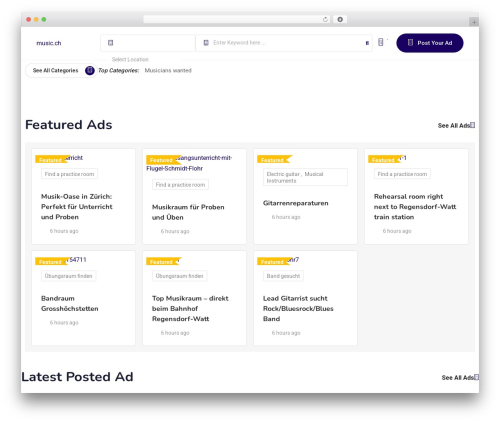
Task: Click Featured badge on Gitarrenreparaturen card
Action: coord(274,160)
